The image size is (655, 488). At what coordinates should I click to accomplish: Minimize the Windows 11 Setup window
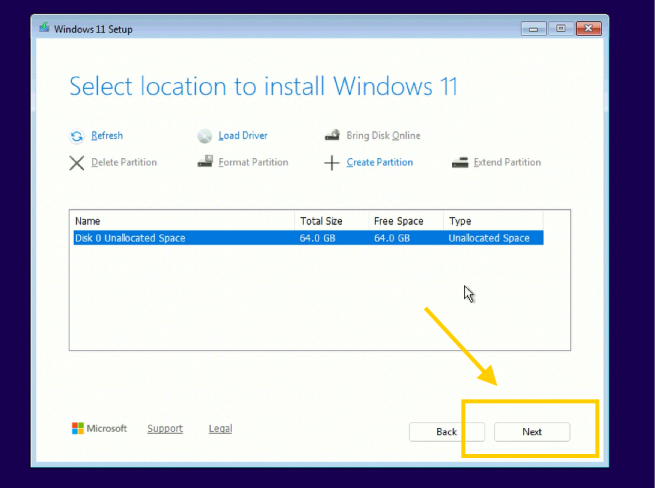coord(533,29)
